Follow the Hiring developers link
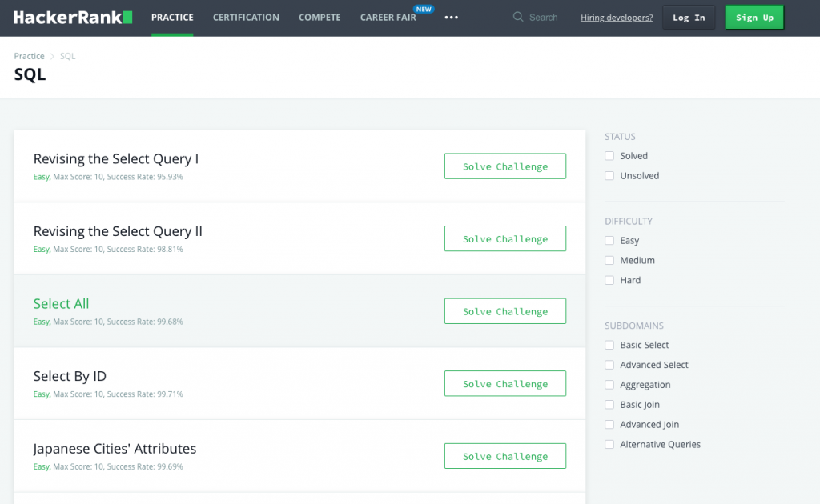 point(617,18)
